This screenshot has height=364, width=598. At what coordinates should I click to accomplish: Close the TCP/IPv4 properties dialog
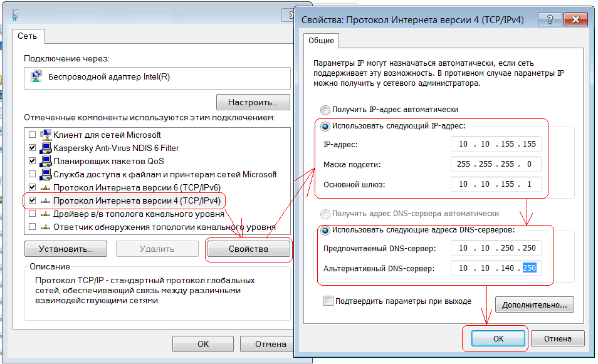click(x=575, y=19)
